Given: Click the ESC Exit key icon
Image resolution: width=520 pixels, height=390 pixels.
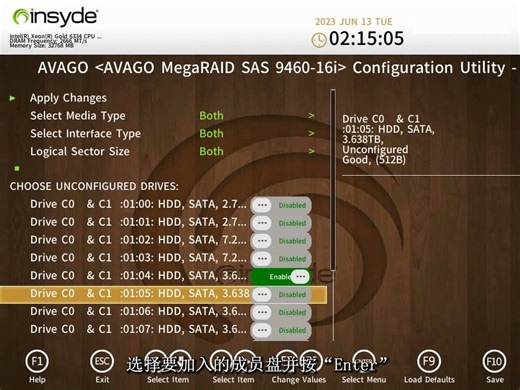Looking at the screenshot, I should point(102,362).
